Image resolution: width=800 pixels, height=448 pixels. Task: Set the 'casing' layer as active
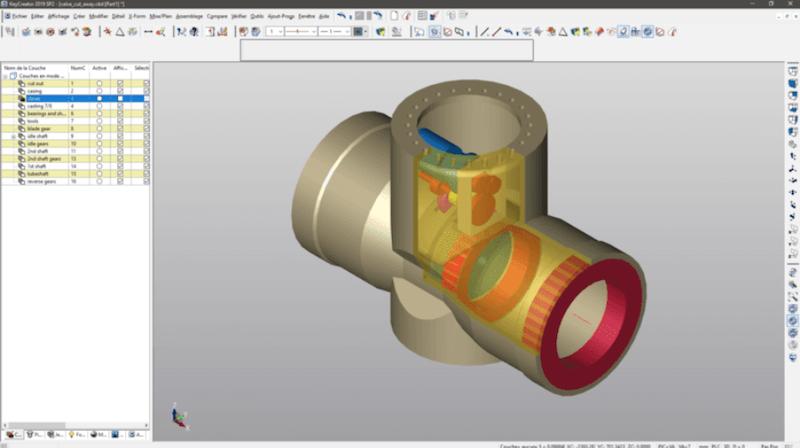(x=99, y=91)
